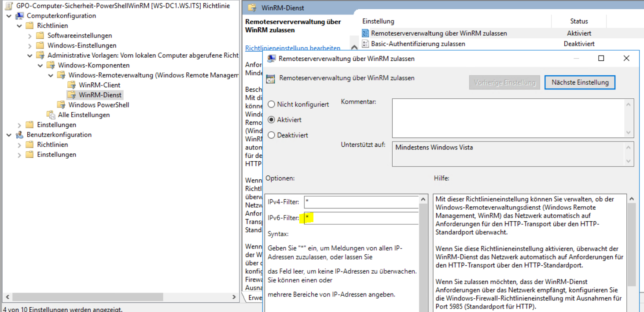Viewport: 644px width, 312px height.
Task: Collapse the Windows-Komponenten node
Action: 40,65
